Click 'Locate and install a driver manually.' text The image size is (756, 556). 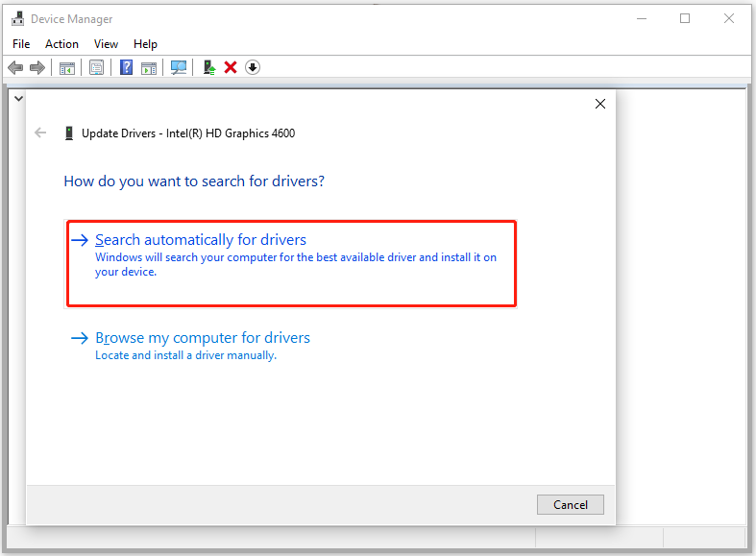pos(185,355)
